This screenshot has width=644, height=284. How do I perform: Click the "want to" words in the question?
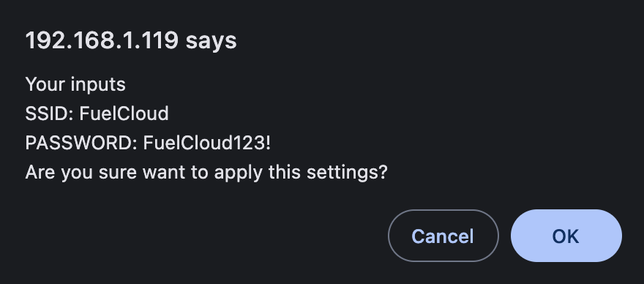click(x=176, y=173)
